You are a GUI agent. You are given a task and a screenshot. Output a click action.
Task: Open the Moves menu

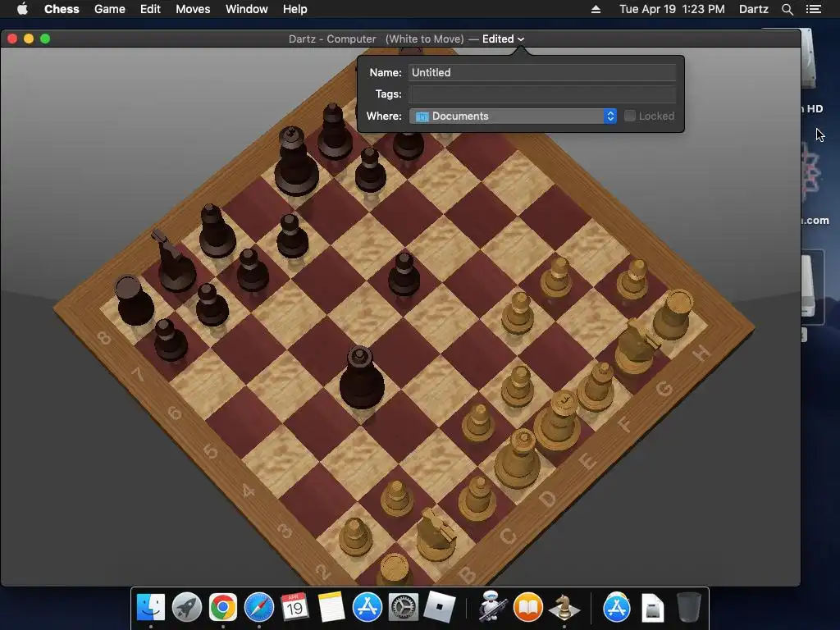pyautogui.click(x=193, y=9)
